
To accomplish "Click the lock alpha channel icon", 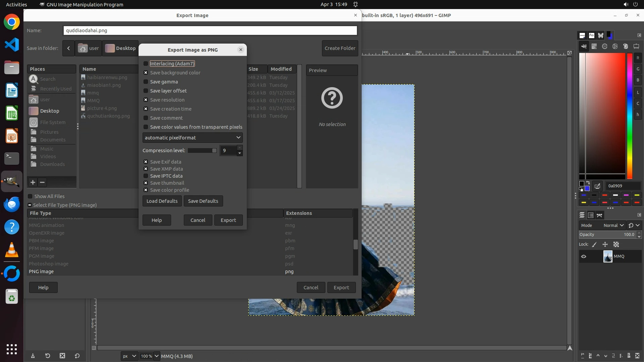I will click(616, 244).
